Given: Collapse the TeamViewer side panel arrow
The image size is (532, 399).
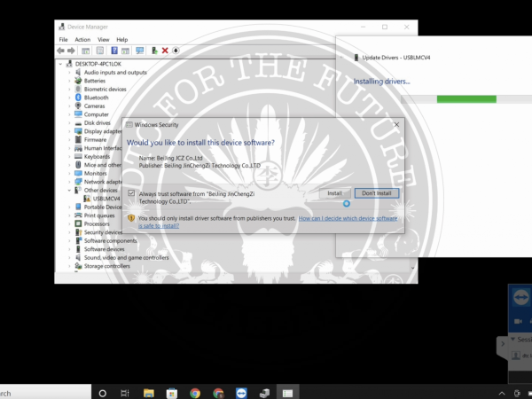Looking at the screenshot, I should [x=503, y=344].
